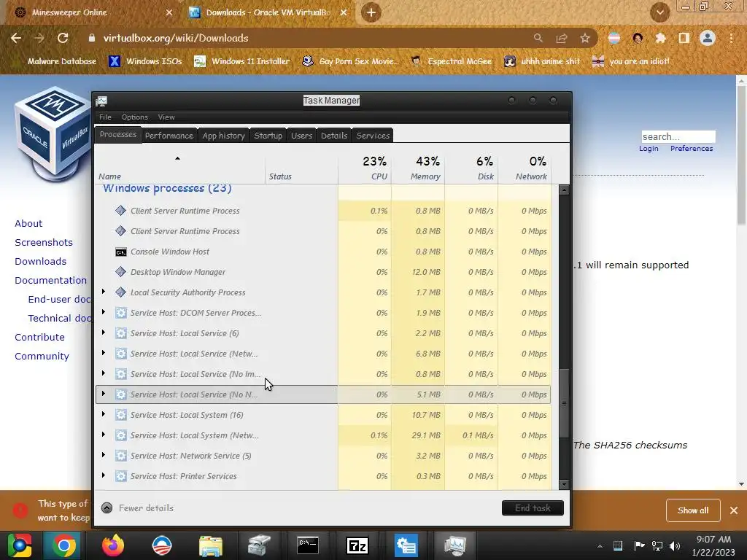Switch to the Users tab
The image size is (747, 560).
point(301,136)
